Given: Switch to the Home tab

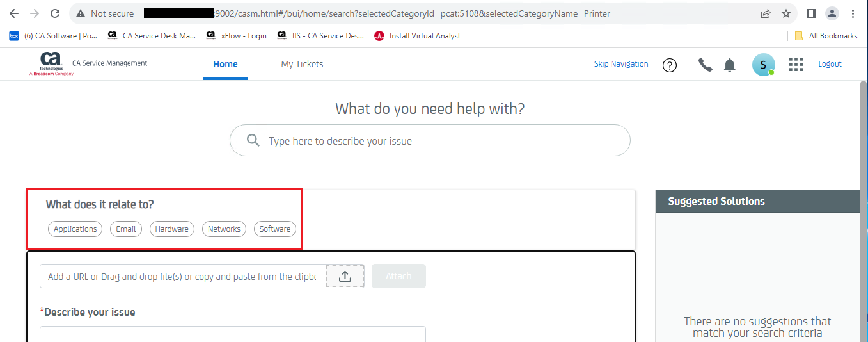Looking at the screenshot, I should tap(225, 64).
